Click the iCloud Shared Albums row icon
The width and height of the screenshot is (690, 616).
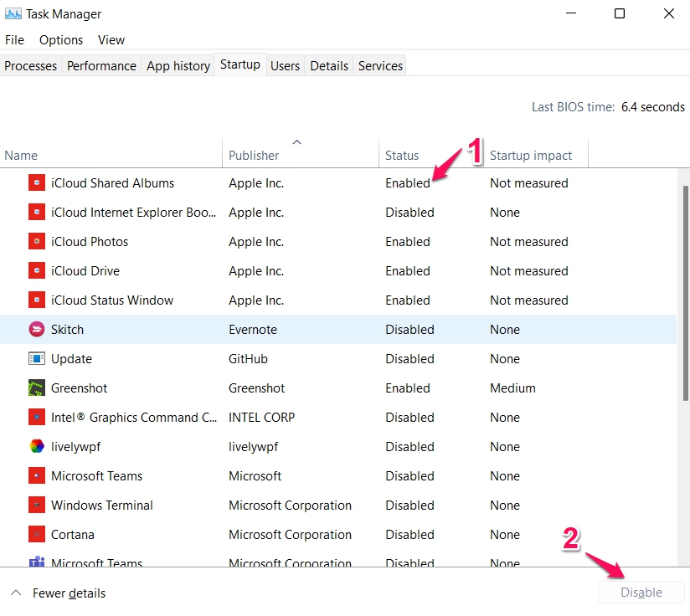37,182
